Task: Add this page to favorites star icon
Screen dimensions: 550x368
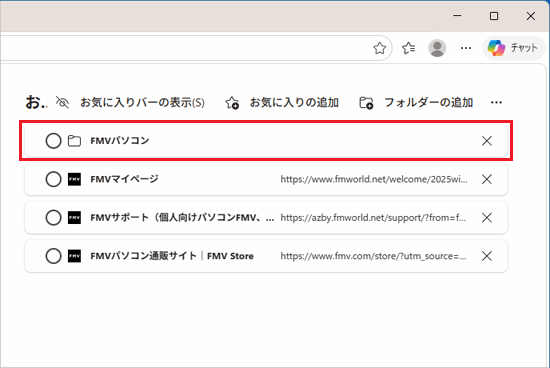Action: pyautogui.click(x=380, y=48)
